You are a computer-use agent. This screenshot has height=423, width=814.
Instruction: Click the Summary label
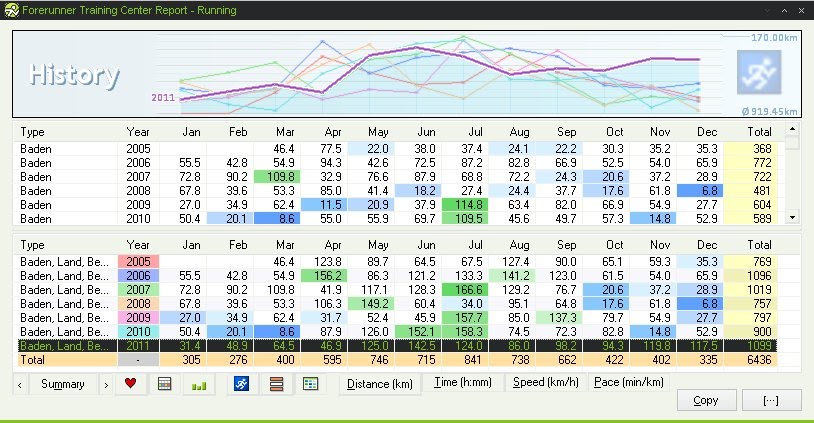pyautogui.click(x=62, y=384)
